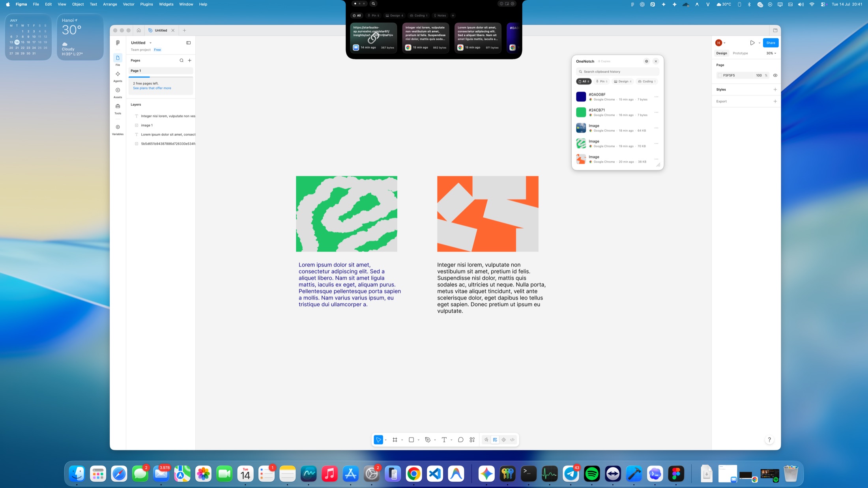Select Page 1 in pages list
This screenshot has width=868, height=488.
pos(161,71)
